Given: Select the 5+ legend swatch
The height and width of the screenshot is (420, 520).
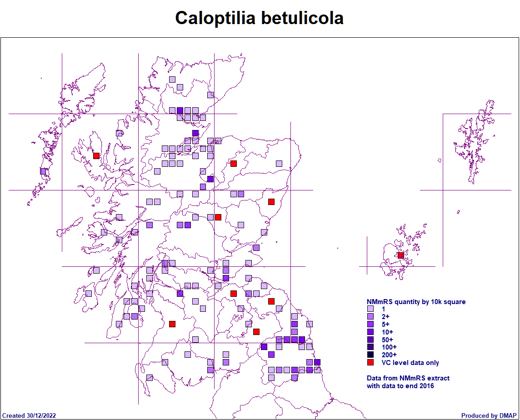Looking at the screenshot, I should pyautogui.click(x=370, y=325).
